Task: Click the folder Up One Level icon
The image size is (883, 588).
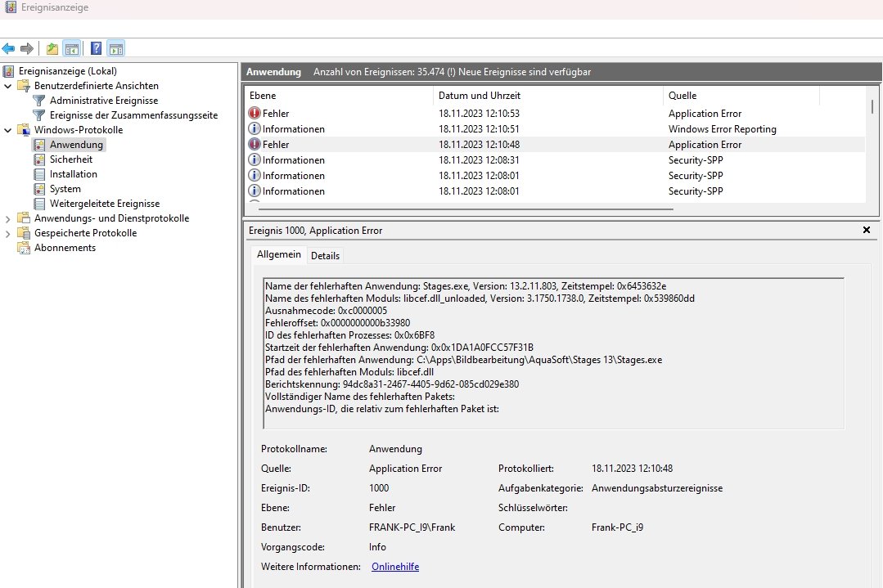Action: [52, 48]
